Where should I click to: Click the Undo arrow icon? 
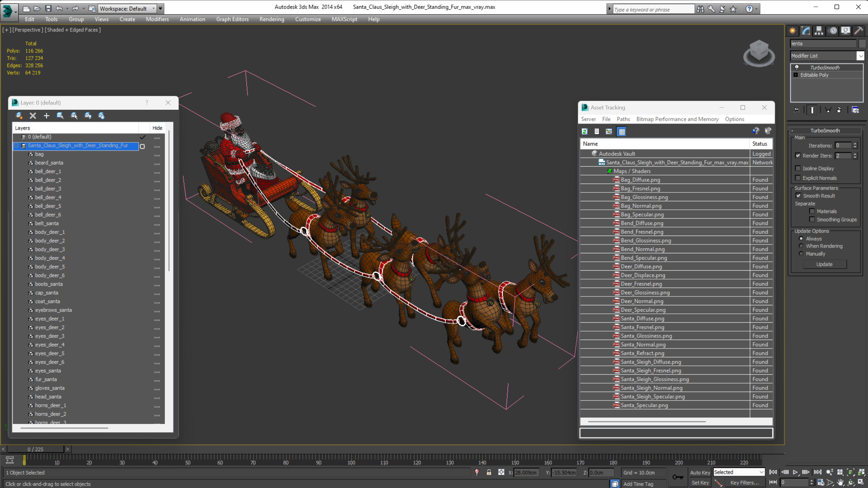[x=59, y=9]
